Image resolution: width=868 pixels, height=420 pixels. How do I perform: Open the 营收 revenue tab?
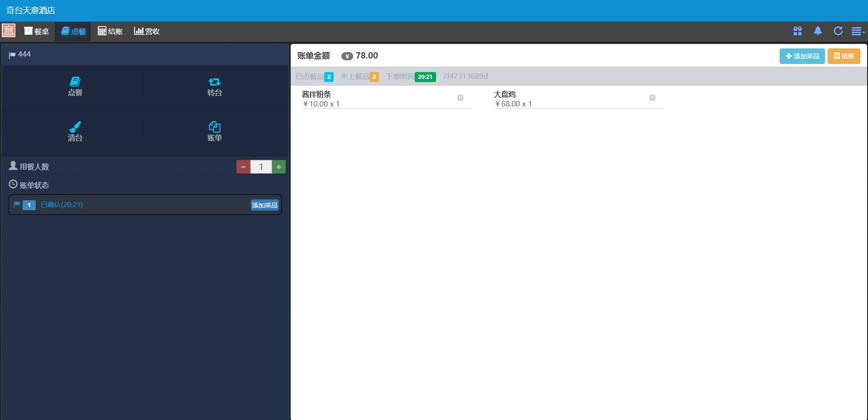[x=147, y=31]
